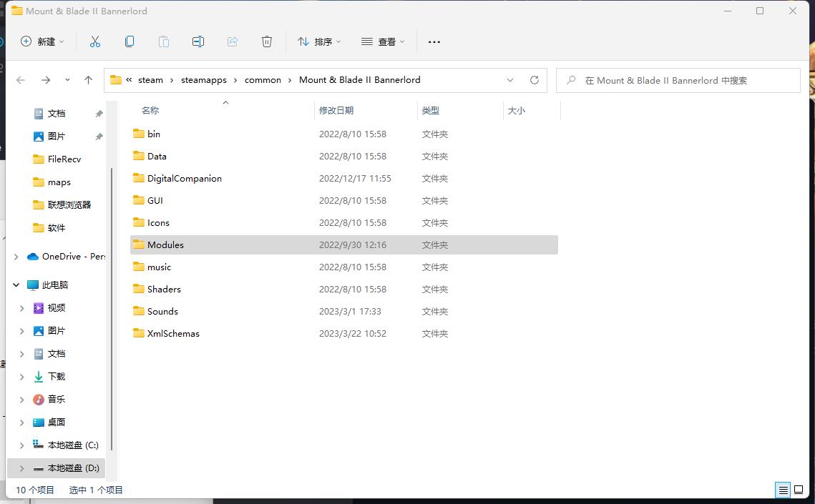Click the music folder icon
Screen dimensions: 815x504
click(x=138, y=267)
